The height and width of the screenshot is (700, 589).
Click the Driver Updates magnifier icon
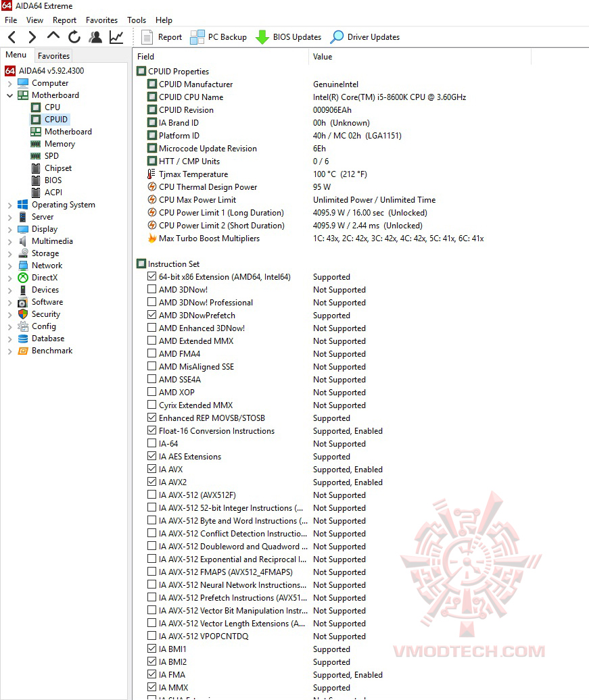[x=337, y=37]
